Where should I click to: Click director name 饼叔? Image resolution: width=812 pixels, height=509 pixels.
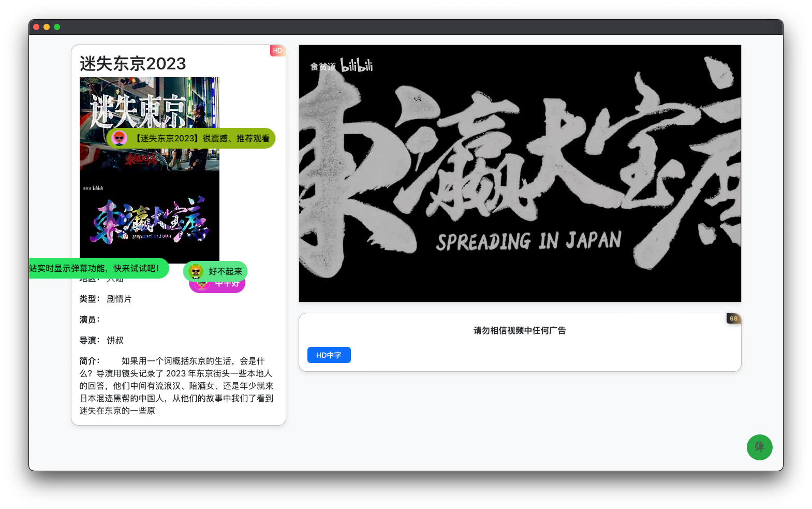tap(115, 340)
